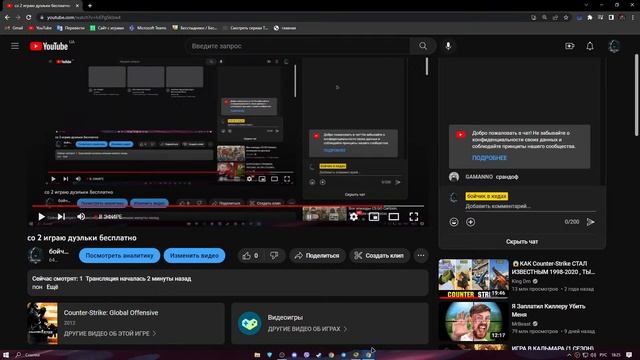640x360 pixels.
Task: Open more actions three-dots menu under video
Action: (x=421, y=256)
